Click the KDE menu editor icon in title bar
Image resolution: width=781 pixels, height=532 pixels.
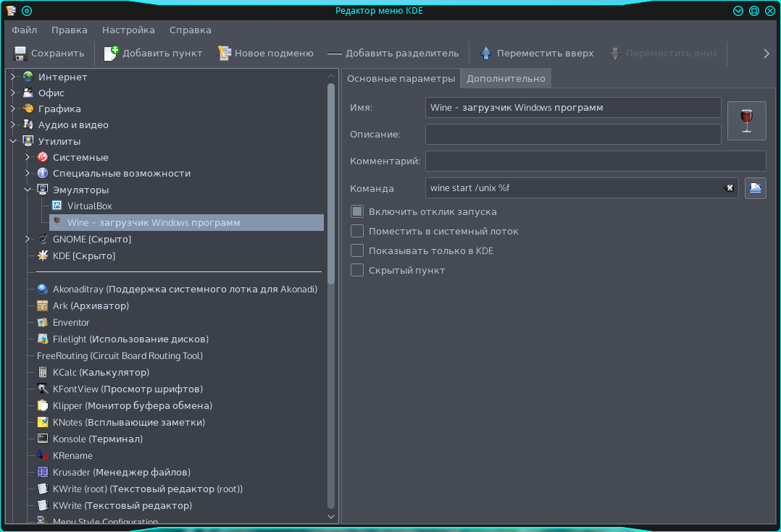pos(10,10)
